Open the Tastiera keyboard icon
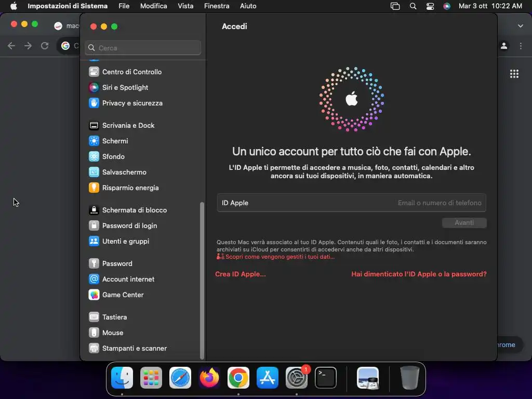 94,317
